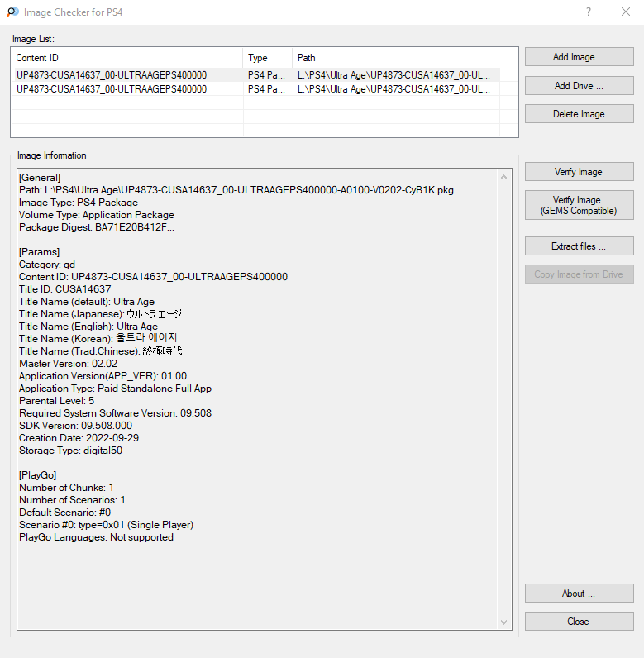Click the Package Digest line
Image resolution: width=644 pixels, height=658 pixels.
pyautogui.click(x=97, y=227)
